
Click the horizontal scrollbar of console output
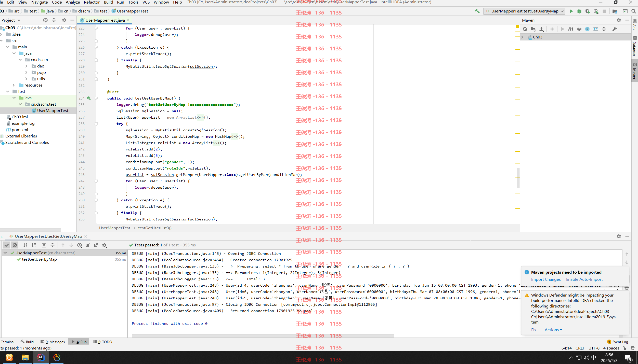pos(263,336)
